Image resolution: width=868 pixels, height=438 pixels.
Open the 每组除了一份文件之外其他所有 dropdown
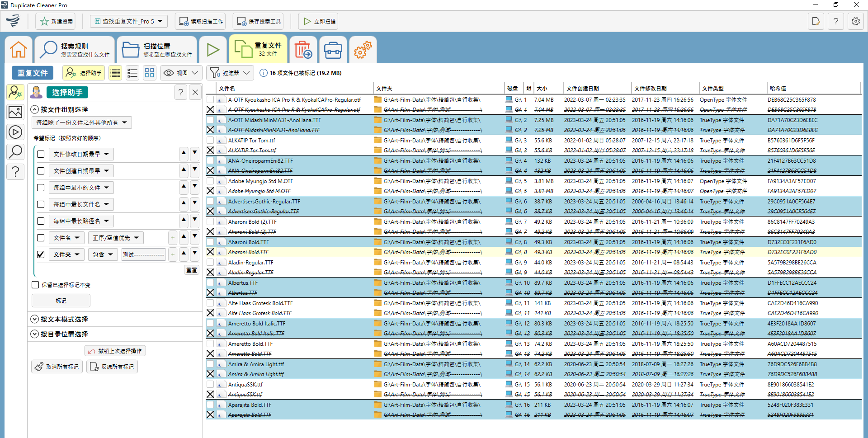click(x=82, y=122)
